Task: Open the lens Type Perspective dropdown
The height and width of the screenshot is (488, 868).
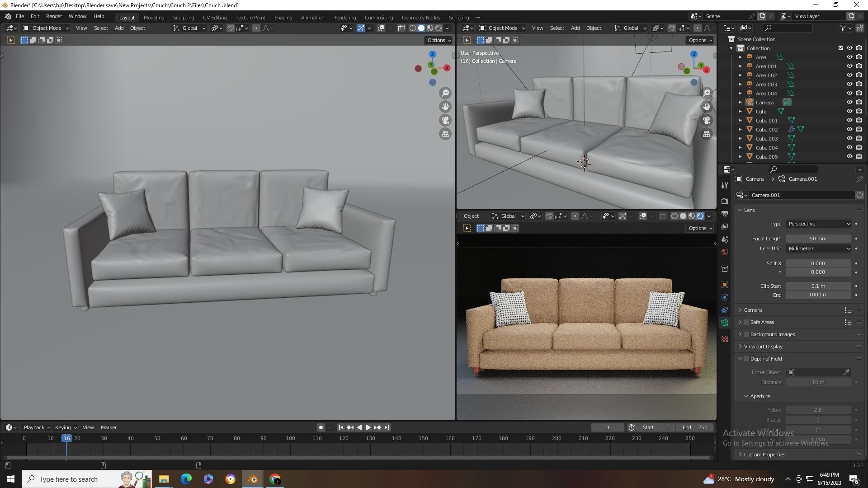Action: (818, 224)
